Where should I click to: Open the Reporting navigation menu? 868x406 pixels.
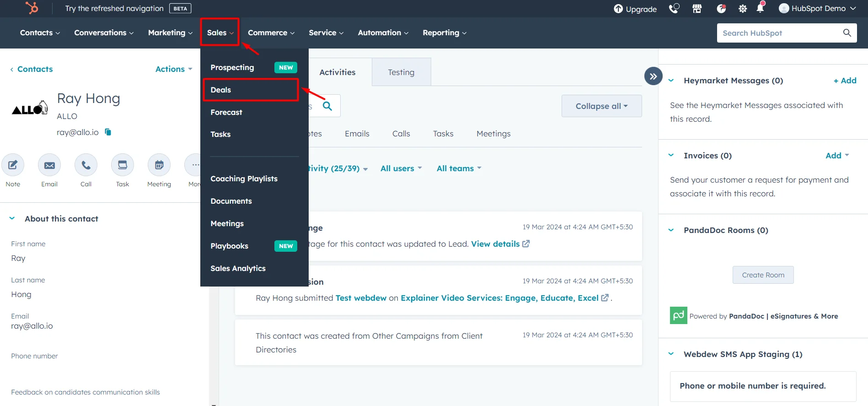click(445, 32)
